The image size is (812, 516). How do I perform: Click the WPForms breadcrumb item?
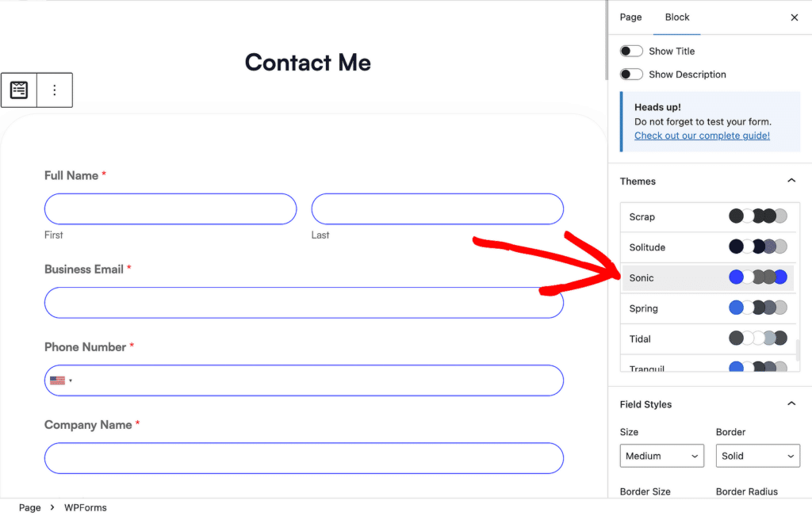85,507
